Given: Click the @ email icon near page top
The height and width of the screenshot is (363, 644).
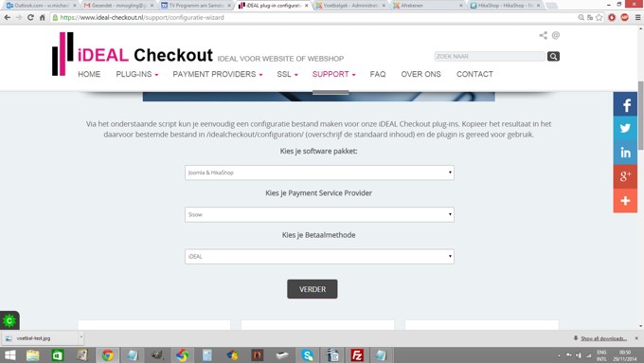Looking at the screenshot, I should tap(556, 35).
